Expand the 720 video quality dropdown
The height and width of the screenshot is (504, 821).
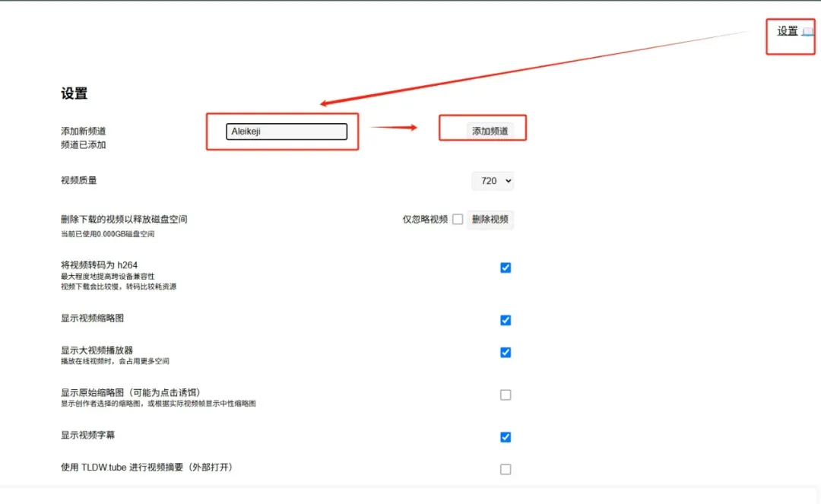(493, 181)
